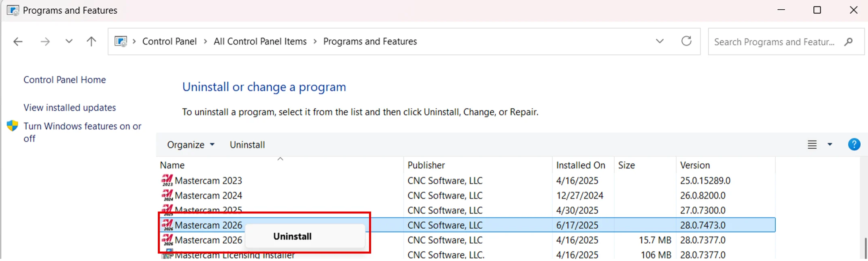Click the Windows features shield icon
The width and height of the screenshot is (868, 261).
[x=13, y=126]
